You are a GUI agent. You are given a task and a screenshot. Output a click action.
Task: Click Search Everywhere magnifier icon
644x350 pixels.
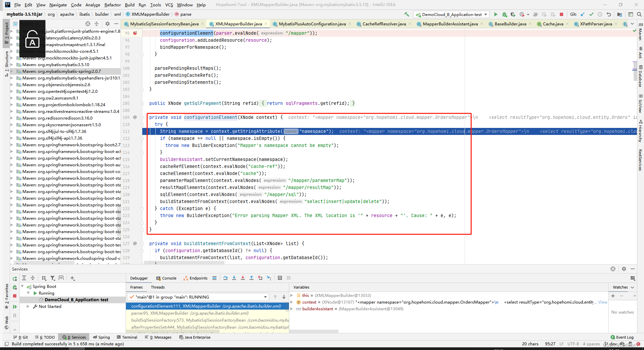click(x=639, y=14)
